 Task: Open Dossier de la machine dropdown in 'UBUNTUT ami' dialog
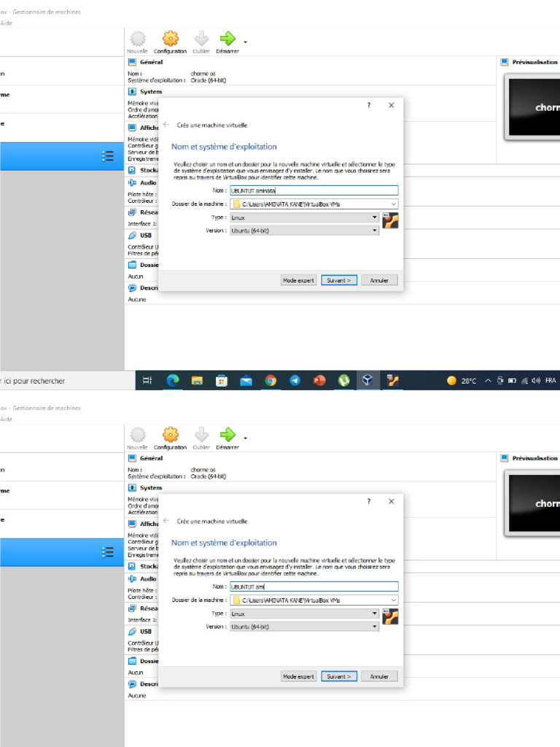point(314,600)
